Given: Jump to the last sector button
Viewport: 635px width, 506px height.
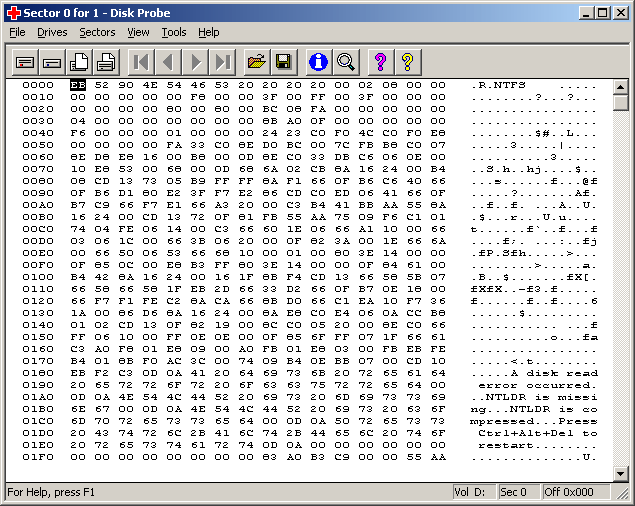Looking at the screenshot, I should coord(222,62).
